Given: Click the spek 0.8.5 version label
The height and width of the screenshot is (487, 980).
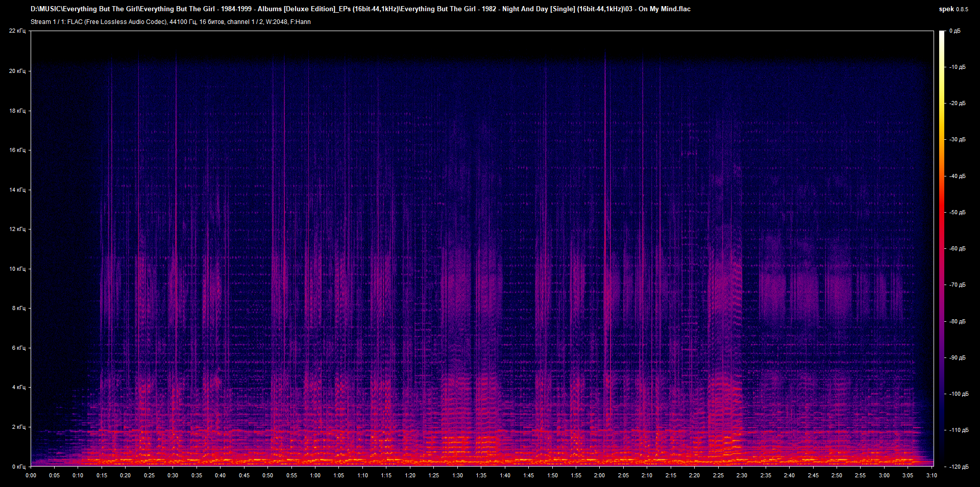Looking at the screenshot, I should (953, 9).
